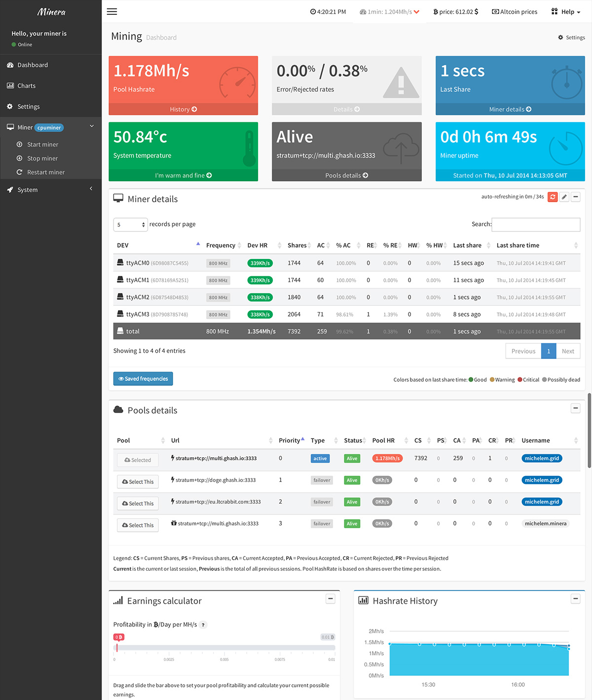The image size is (592, 700).
Task: Click the Saved frequencies button
Action: (143, 379)
